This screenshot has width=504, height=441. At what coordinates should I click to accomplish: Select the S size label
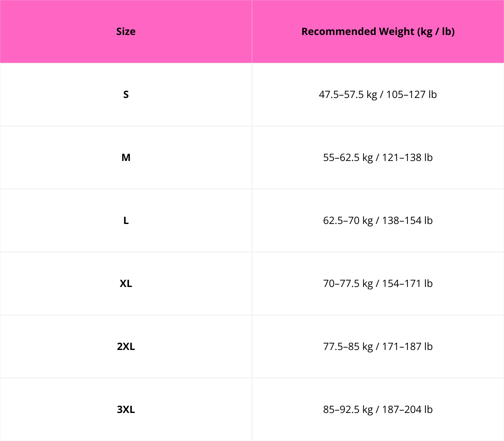[126, 94]
